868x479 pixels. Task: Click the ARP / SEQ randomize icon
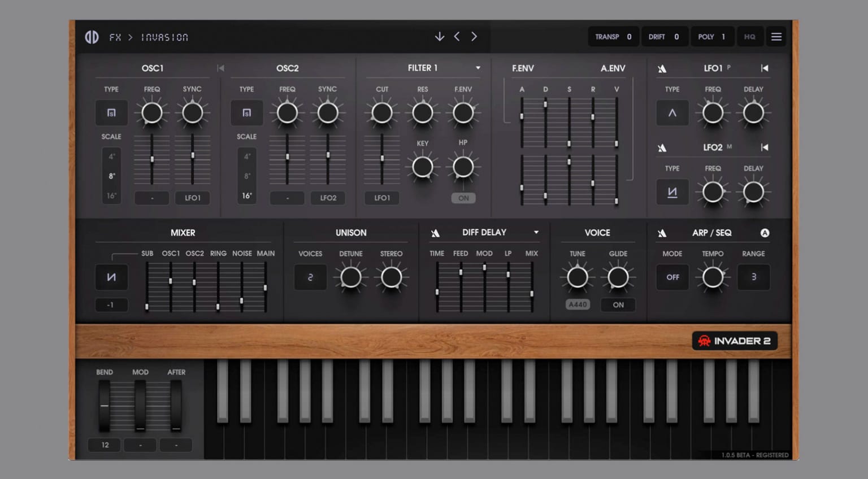click(662, 233)
